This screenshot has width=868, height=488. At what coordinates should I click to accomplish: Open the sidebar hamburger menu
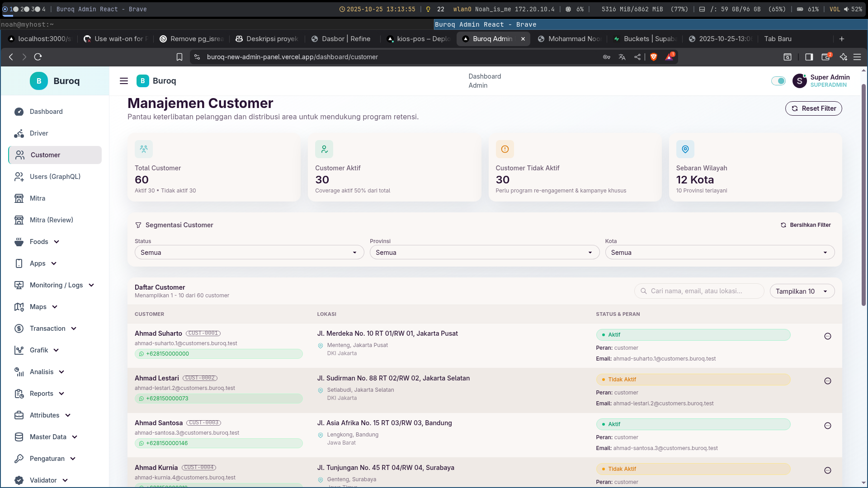click(x=123, y=81)
